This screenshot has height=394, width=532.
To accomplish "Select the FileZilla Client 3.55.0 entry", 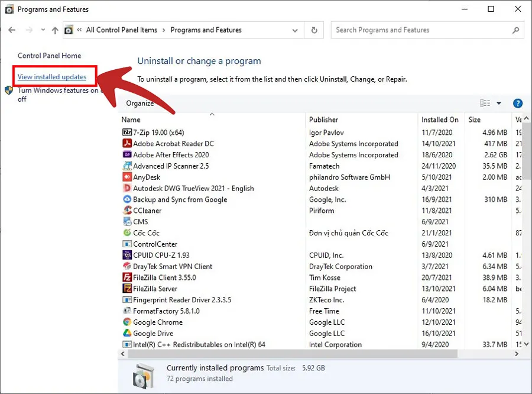I will pyautogui.click(x=164, y=278).
